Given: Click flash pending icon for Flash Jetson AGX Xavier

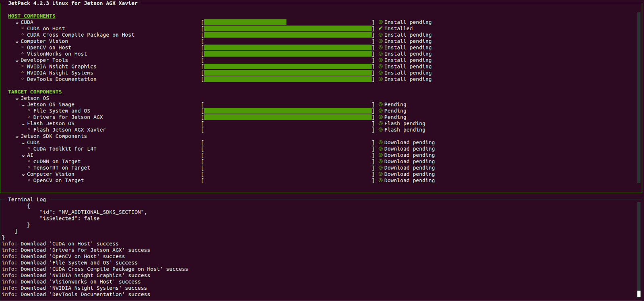Looking at the screenshot, I should [x=380, y=130].
